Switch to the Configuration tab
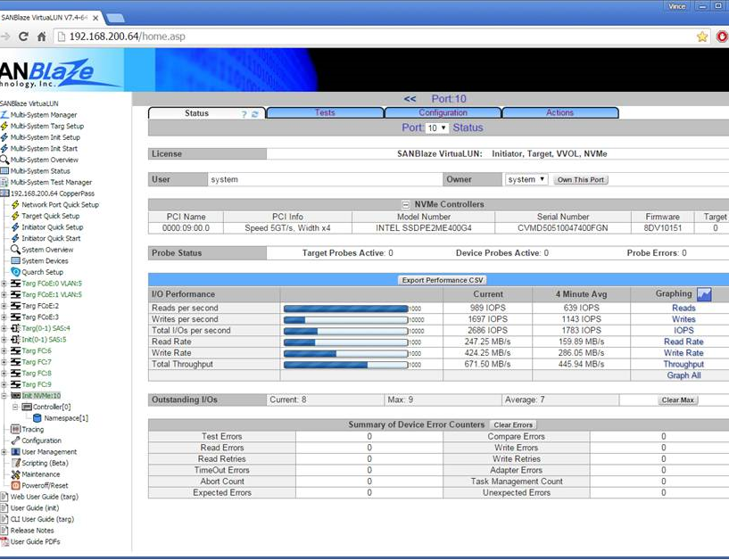Image resolution: width=729 pixels, height=560 pixels. pyautogui.click(x=443, y=112)
